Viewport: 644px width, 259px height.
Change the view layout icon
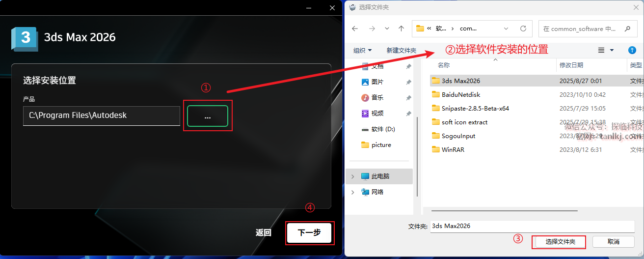point(601,50)
